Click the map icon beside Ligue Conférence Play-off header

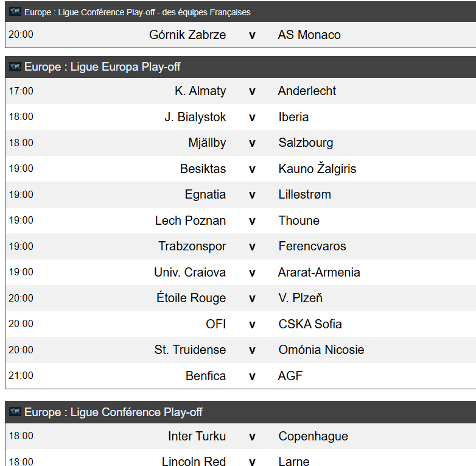[x=15, y=412]
